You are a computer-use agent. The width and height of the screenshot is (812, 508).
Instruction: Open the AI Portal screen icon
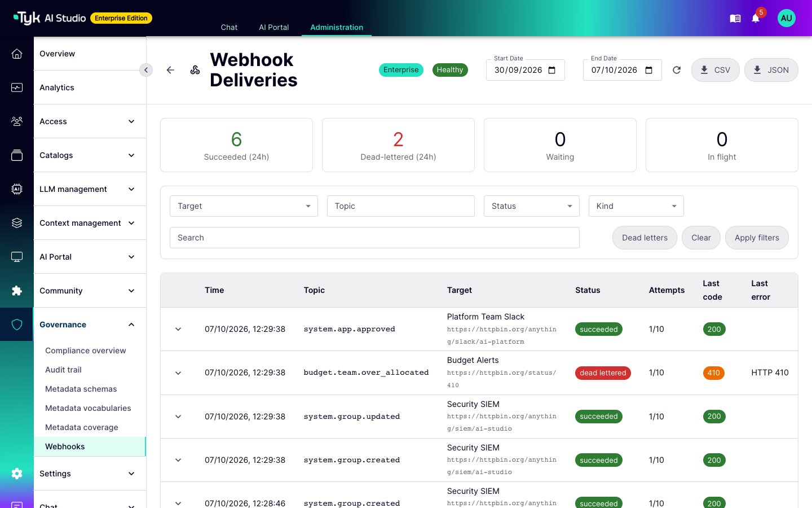[17, 257]
